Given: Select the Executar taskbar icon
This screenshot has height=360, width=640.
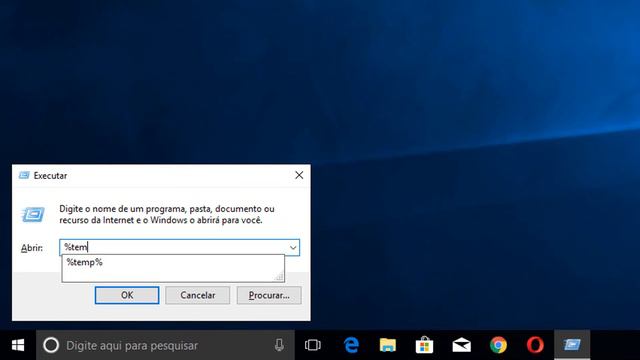Looking at the screenshot, I should point(572,345).
